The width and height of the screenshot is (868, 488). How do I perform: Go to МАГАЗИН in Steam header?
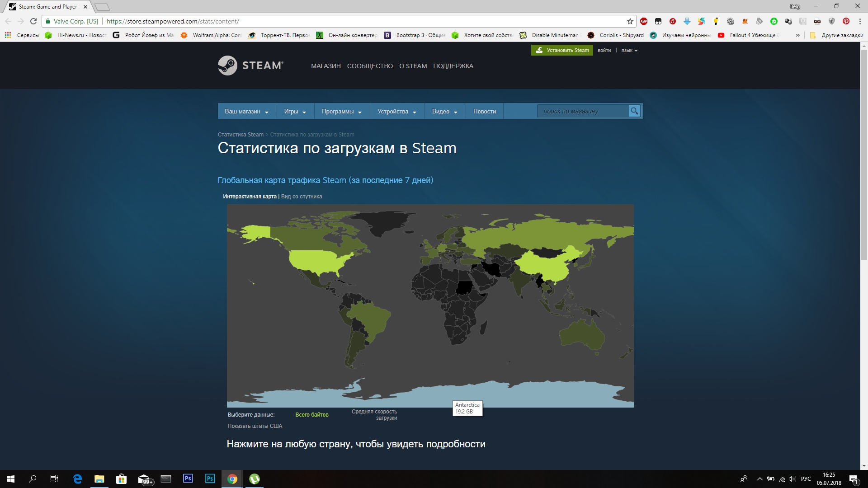click(326, 66)
